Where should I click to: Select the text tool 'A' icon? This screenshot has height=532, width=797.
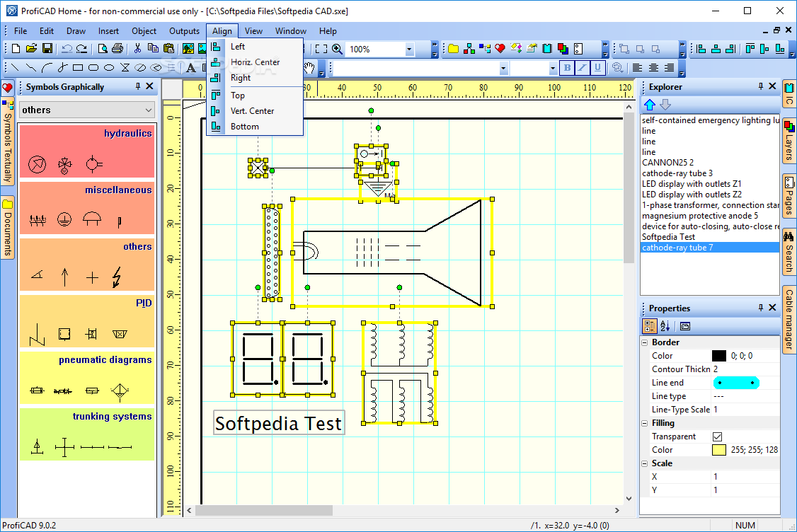(190, 68)
